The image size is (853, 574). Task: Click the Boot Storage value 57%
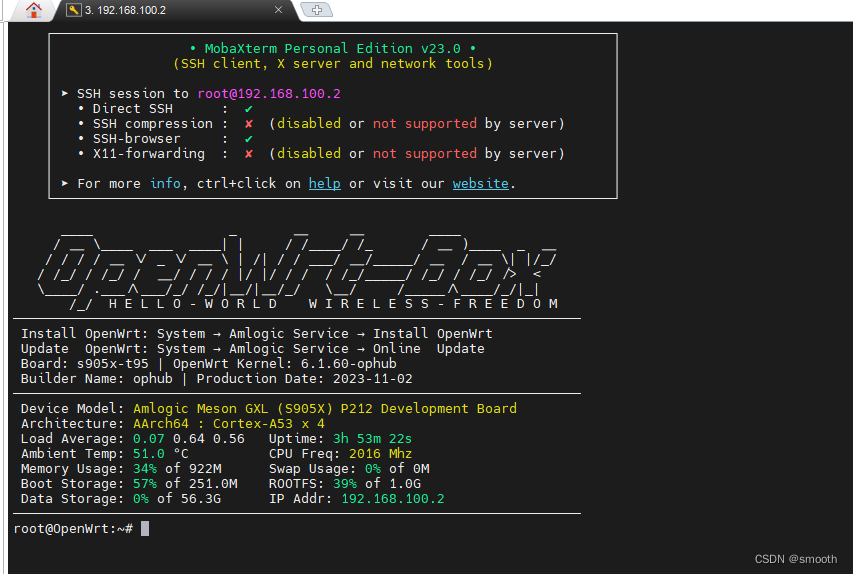pos(145,484)
